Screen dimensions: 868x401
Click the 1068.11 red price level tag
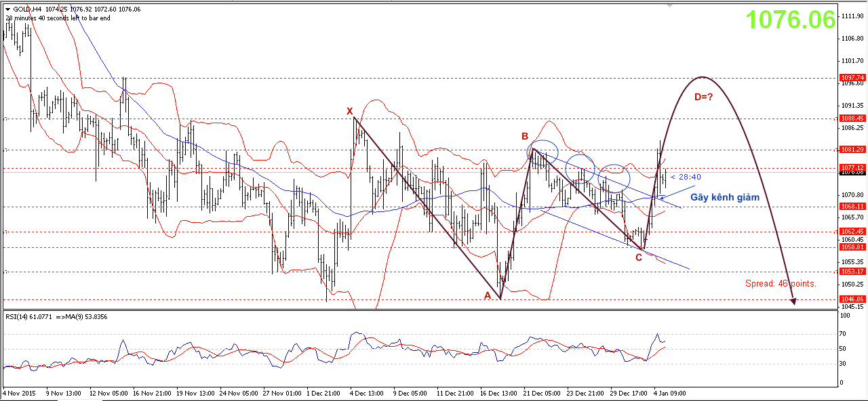(x=852, y=206)
